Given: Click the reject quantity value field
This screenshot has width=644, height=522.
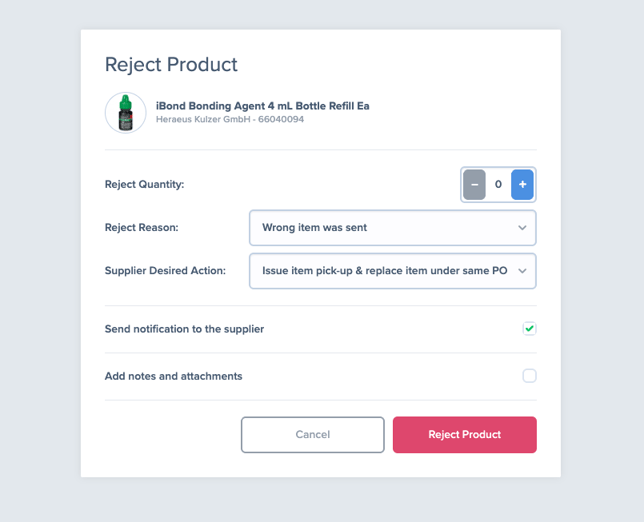Looking at the screenshot, I should tap(498, 184).
